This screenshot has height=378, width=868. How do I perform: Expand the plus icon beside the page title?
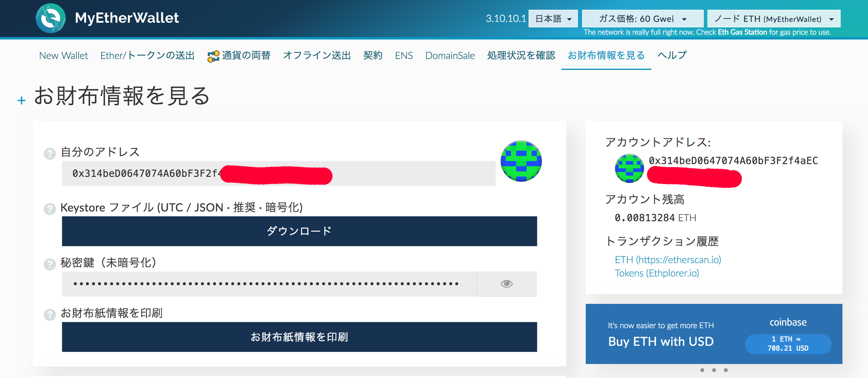pyautogui.click(x=21, y=100)
